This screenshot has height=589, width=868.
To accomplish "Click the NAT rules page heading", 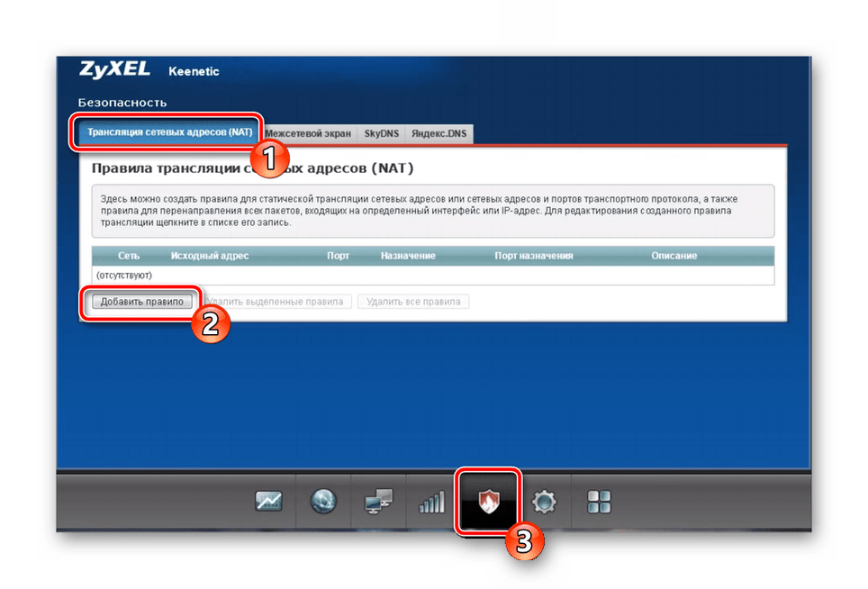I will [252, 168].
